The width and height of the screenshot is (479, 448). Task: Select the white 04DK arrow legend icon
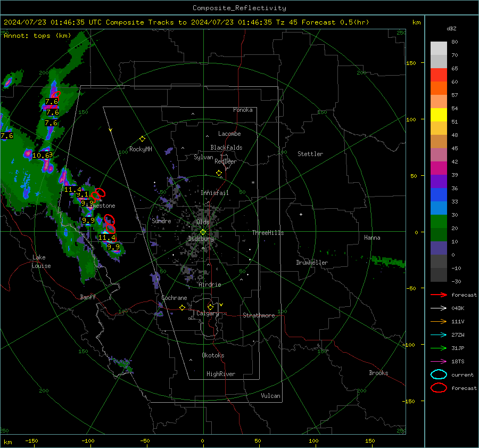439,308
